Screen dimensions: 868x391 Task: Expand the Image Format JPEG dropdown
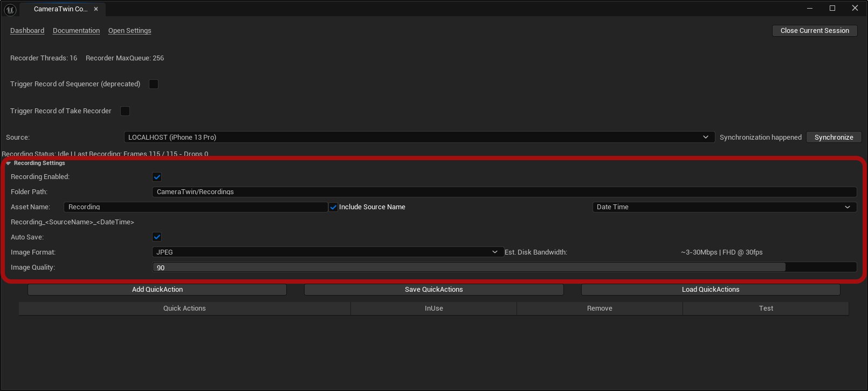coord(327,252)
